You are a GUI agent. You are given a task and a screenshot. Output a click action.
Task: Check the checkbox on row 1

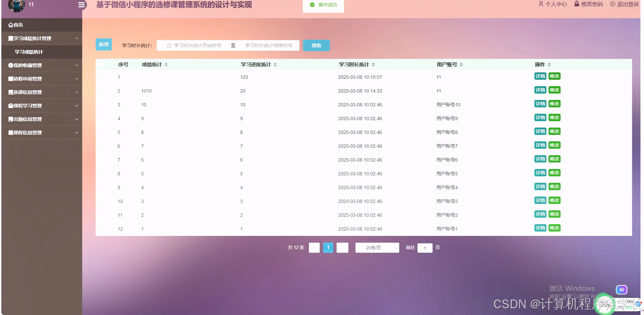pos(102,77)
